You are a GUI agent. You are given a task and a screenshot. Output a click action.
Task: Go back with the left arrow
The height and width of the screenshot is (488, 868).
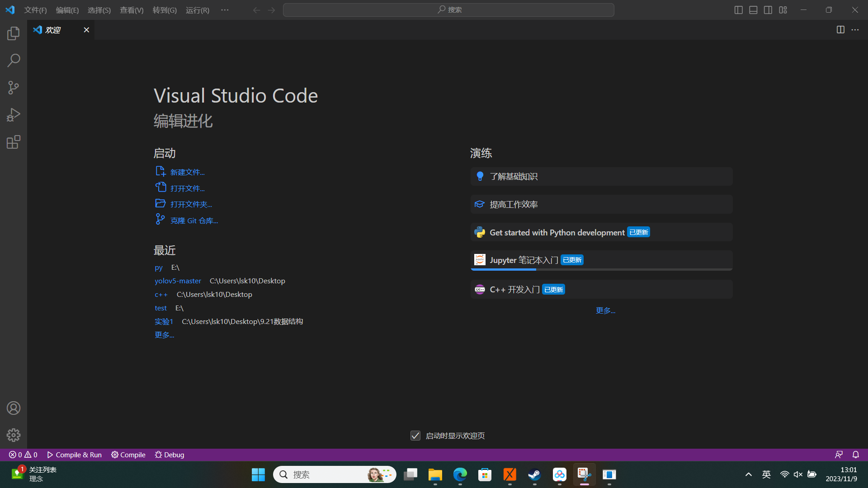pyautogui.click(x=256, y=10)
